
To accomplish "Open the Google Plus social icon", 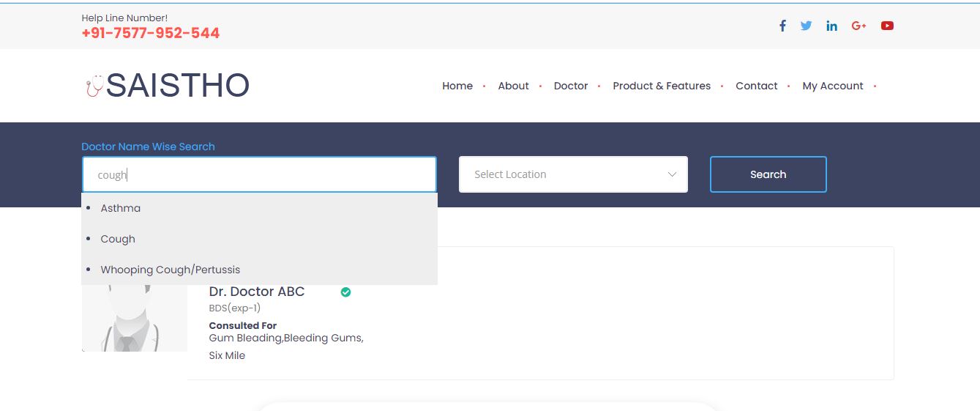I will pos(859,26).
